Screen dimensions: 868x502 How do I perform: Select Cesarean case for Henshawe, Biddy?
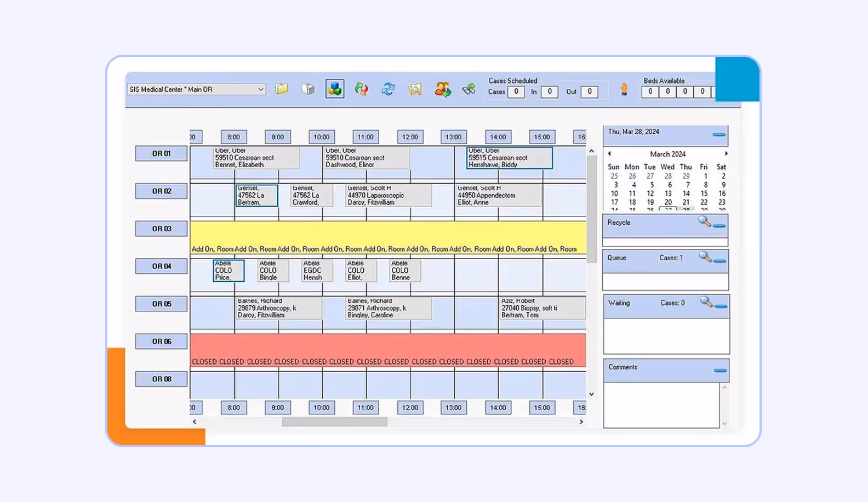pos(510,158)
